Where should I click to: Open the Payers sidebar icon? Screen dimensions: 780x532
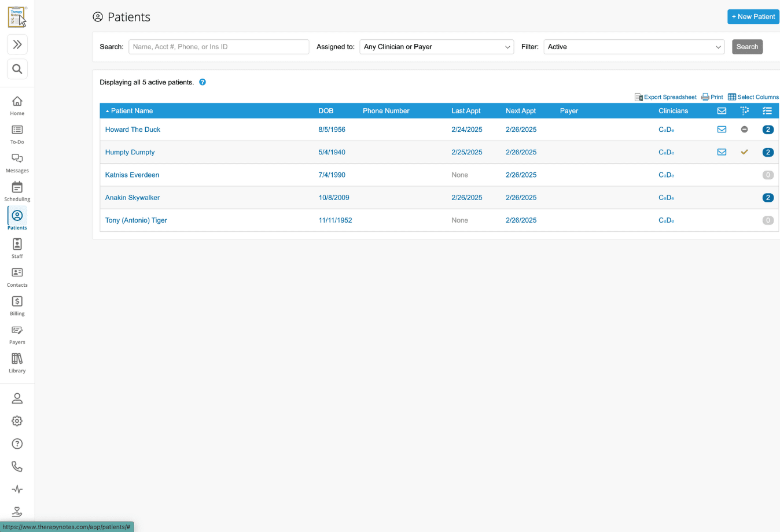coord(17,334)
